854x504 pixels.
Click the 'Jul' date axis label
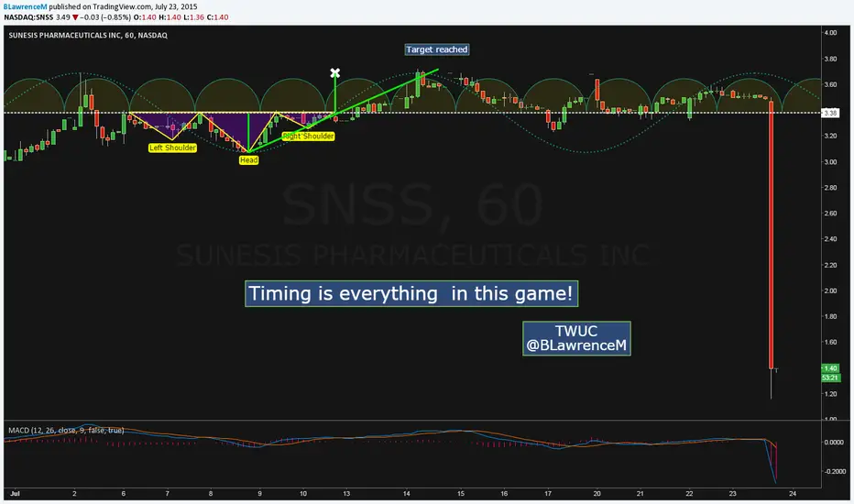click(x=15, y=494)
